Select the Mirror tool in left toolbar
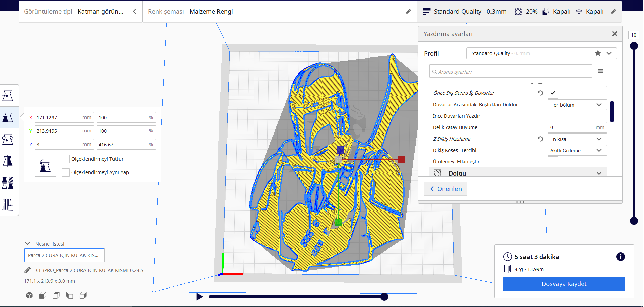 click(8, 161)
